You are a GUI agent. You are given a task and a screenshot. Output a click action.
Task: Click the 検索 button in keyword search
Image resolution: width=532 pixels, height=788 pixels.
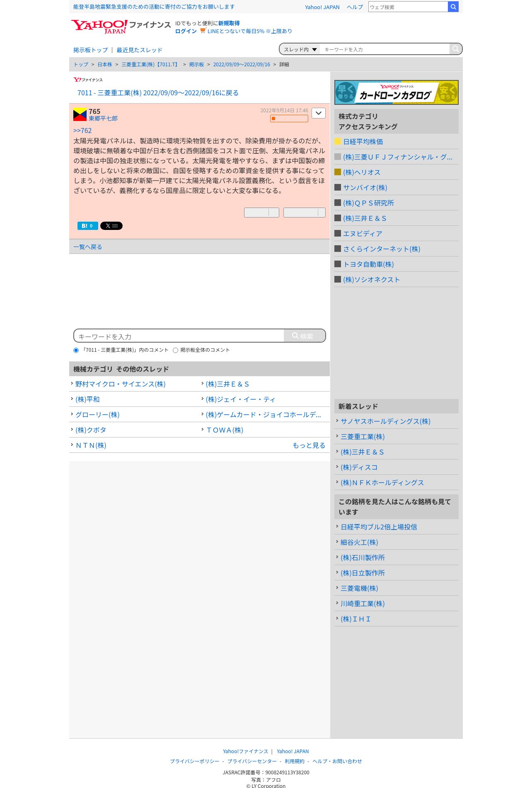pos(304,336)
